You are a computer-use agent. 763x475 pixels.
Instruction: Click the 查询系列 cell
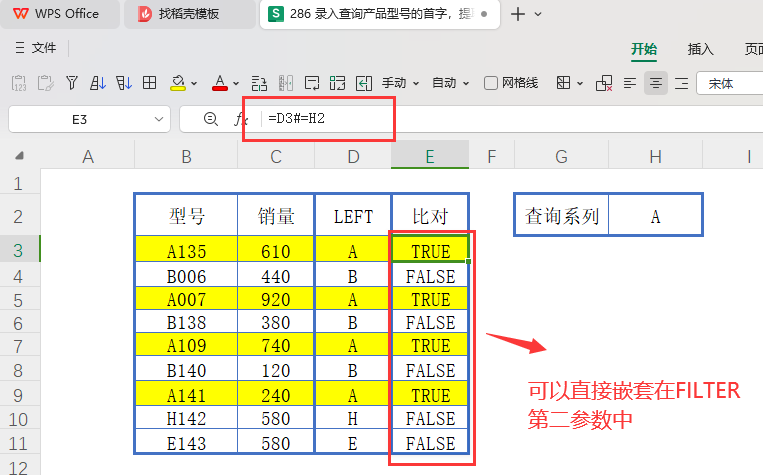point(562,216)
